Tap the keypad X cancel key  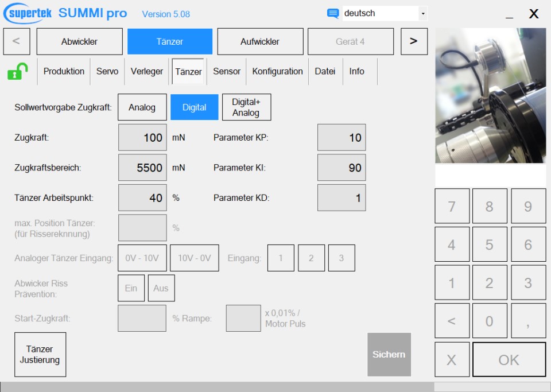pyautogui.click(x=452, y=360)
